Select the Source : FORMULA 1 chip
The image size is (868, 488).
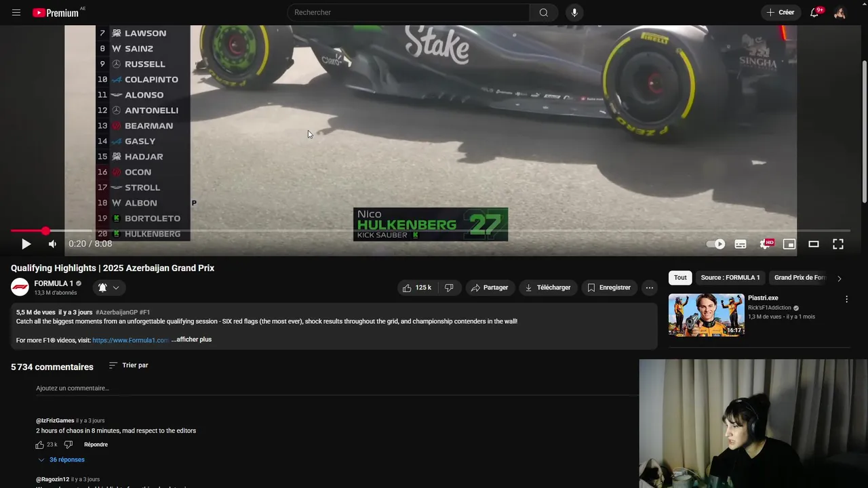[730, 277]
